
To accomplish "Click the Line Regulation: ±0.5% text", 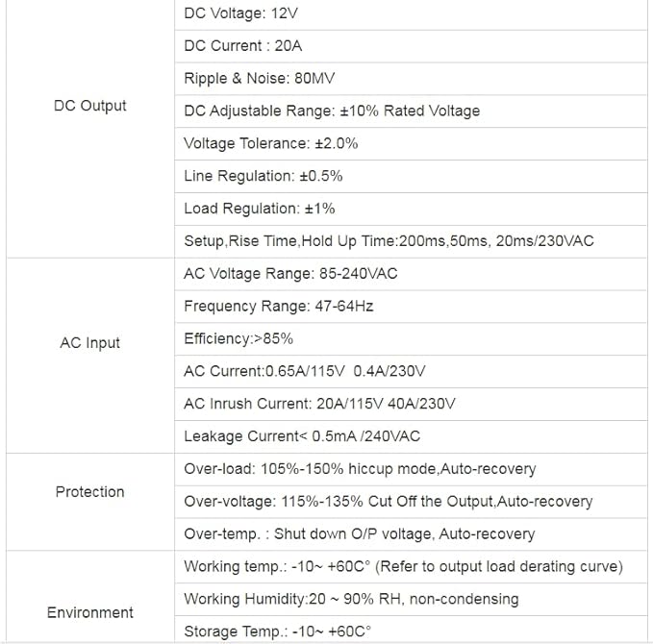I will click(x=263, y=177).
